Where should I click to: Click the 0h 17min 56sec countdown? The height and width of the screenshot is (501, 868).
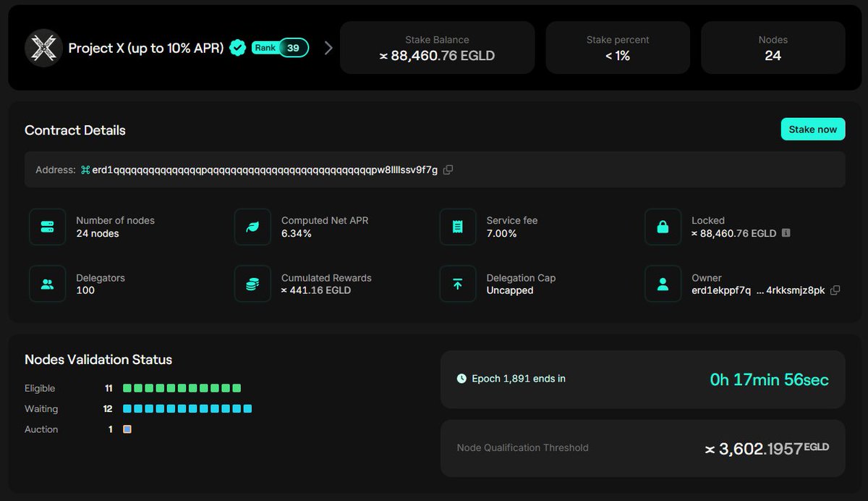pyautogui.click(x=770, y=379)
